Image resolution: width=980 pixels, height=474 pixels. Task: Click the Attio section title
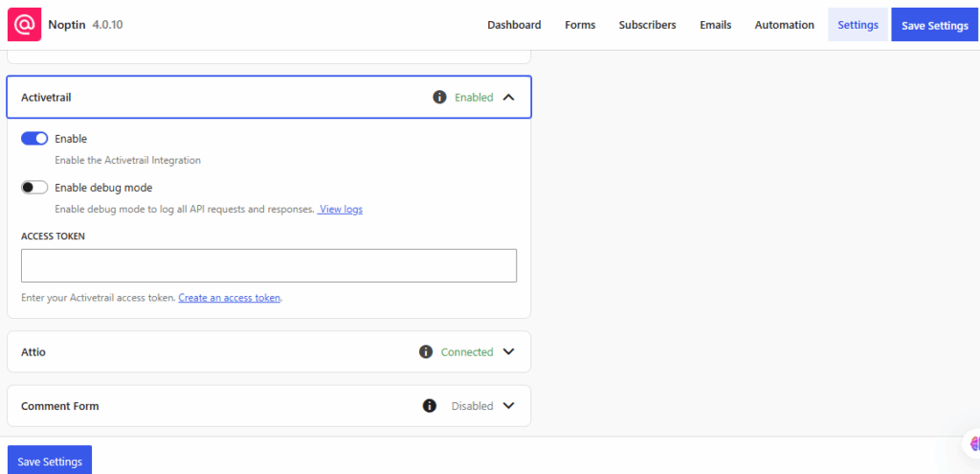tap(33, 352)
